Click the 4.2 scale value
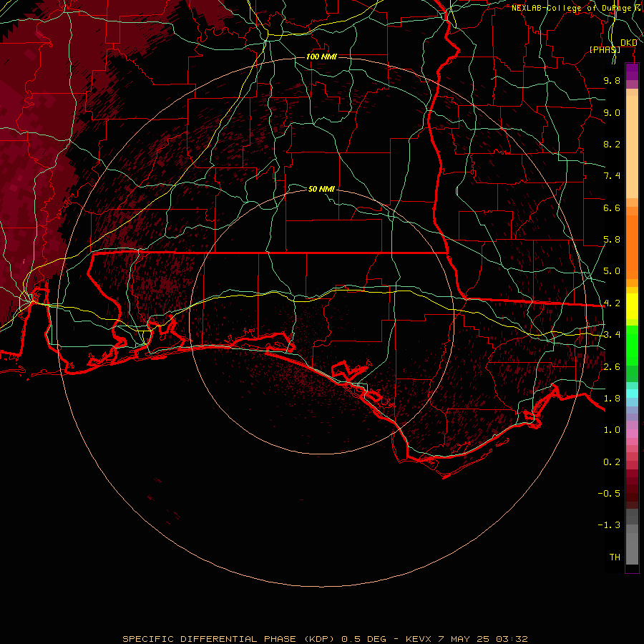 coord(612,303)
